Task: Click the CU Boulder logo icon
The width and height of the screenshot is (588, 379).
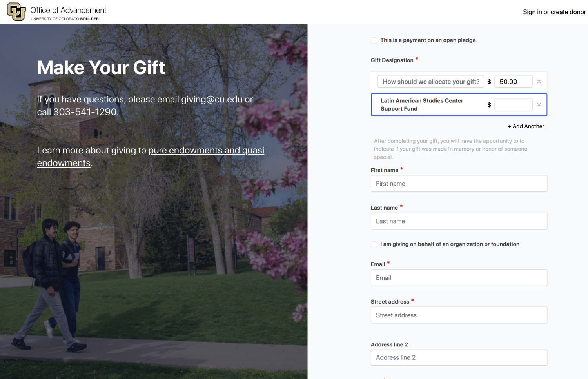Action: tap(16, 12)
